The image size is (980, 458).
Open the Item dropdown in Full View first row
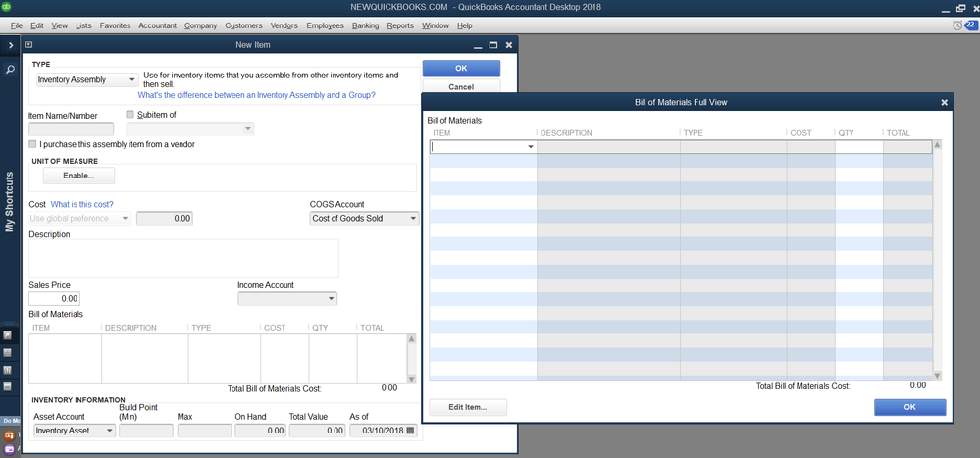click(531, 147)
